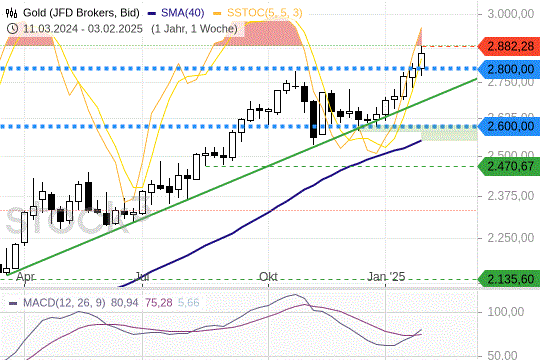Click the Gold (JFD Brokers, Bid) title
The height and width of the screenshot is (360, 540).
coord(81,13)
